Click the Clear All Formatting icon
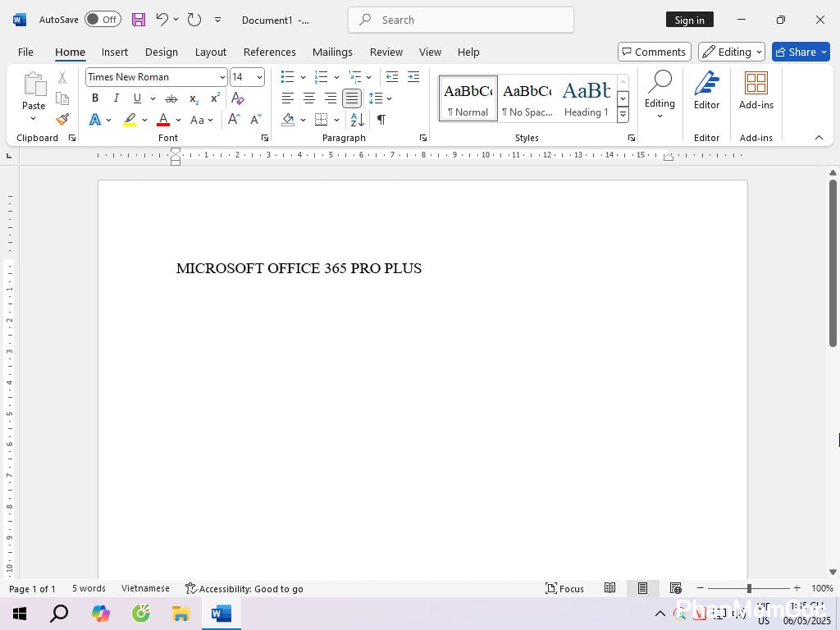The image size is (840, 630). tap(238, 98)
